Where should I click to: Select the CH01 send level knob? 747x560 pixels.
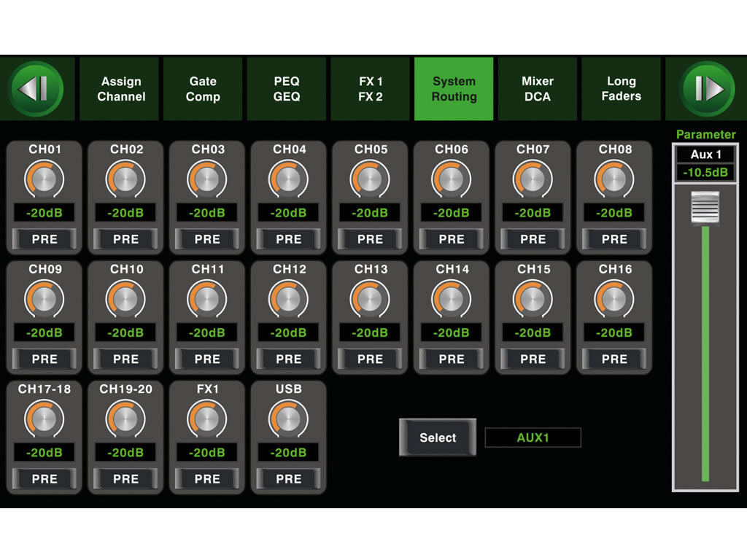[44, 179]
